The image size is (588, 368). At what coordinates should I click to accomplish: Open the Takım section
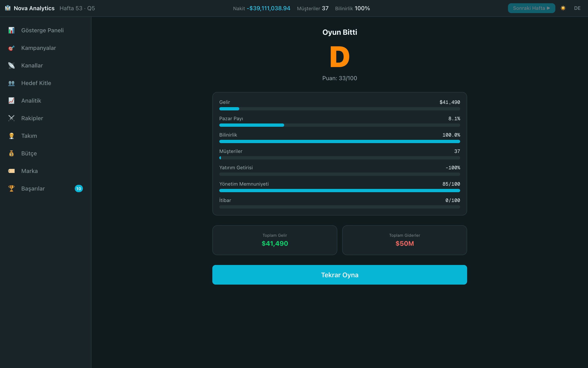[x=46, y=136]
